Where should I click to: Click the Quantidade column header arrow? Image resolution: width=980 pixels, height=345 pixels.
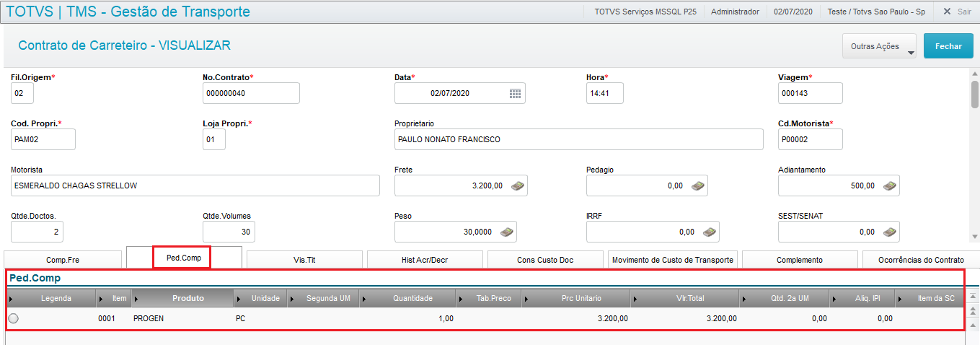363,298
